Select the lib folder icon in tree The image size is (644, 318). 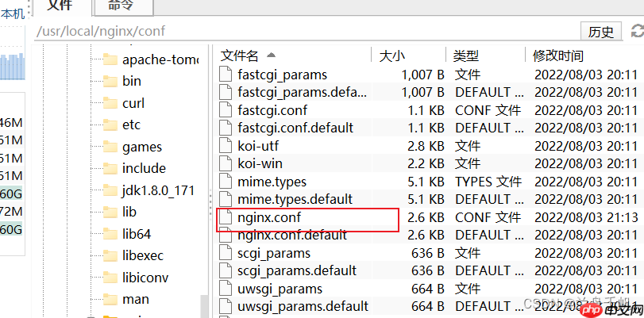tap(110, 213)
